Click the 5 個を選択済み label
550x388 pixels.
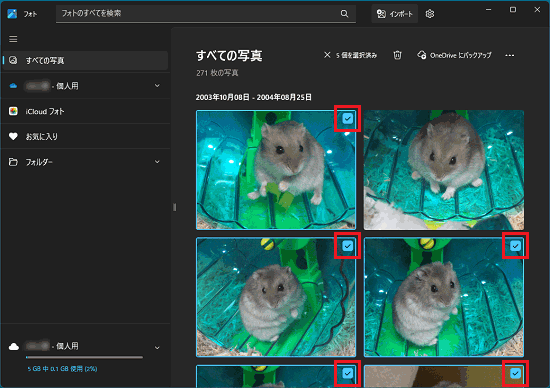356,55
